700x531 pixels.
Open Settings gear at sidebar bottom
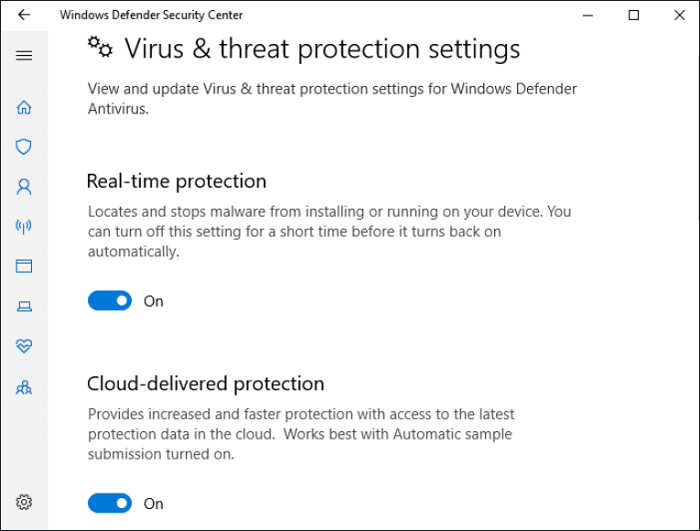[24, 502]
